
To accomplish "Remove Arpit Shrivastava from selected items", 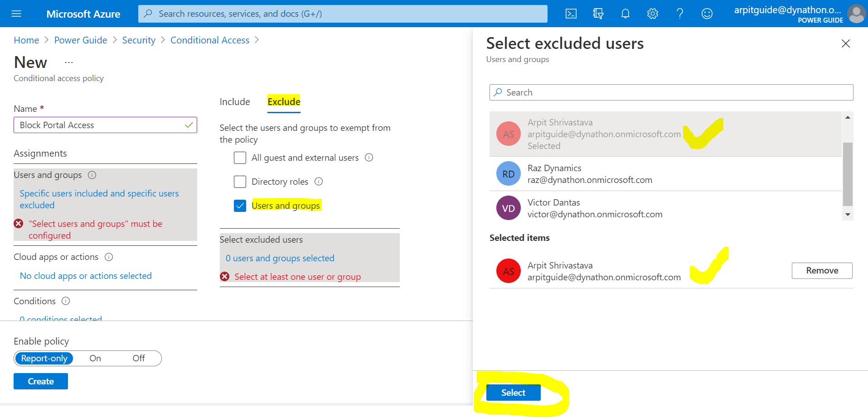I will 822,271.
